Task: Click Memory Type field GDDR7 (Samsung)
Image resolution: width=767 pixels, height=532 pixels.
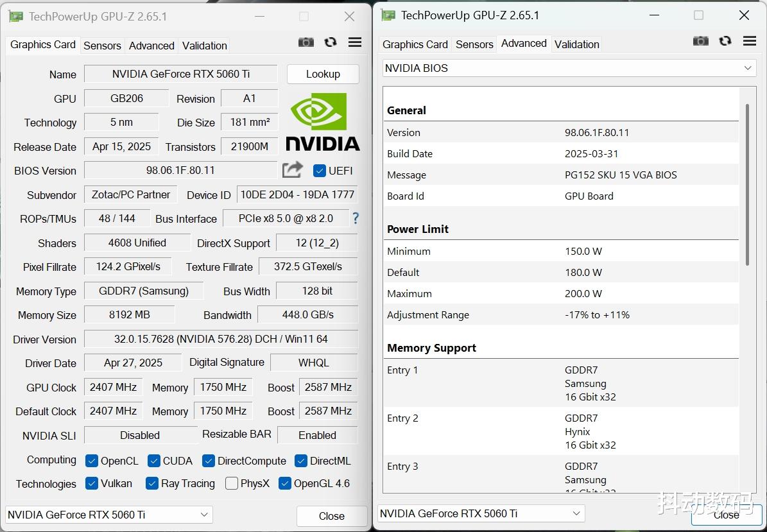Action: pyautogui.click(x=144, y=291)
